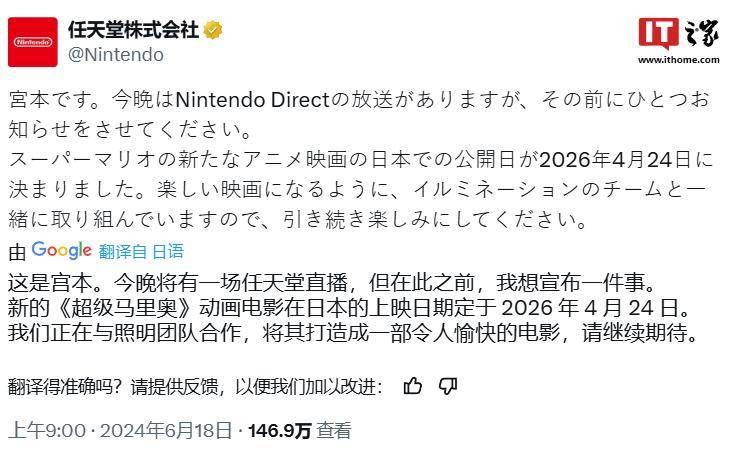Click the translated date 2026 年 4 月 24 日
This screenshot has width=732, height=452.
[x=590, y=308]
